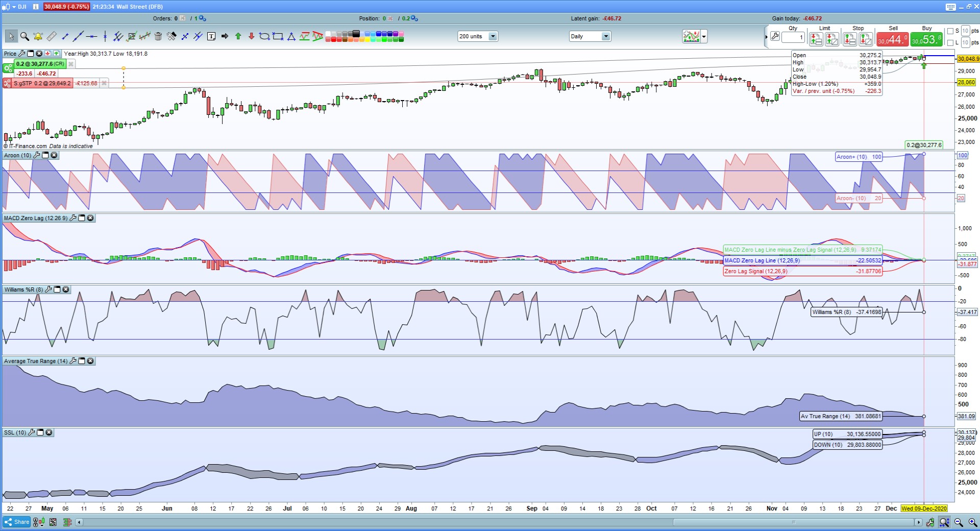
Task: Select the cursor pointer tool
Action: [11, 36]
